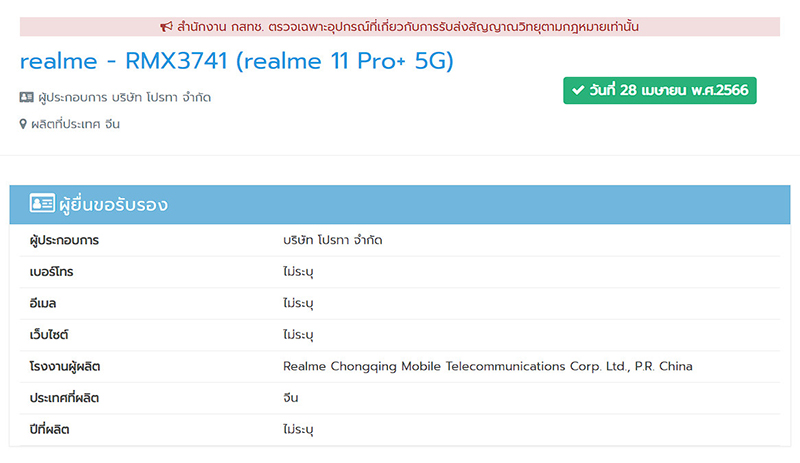Image resolution: width=800 pixels, height=463 pixels.
Task: Click the checkmark icon in the green date badge
Action: [577, 90]
